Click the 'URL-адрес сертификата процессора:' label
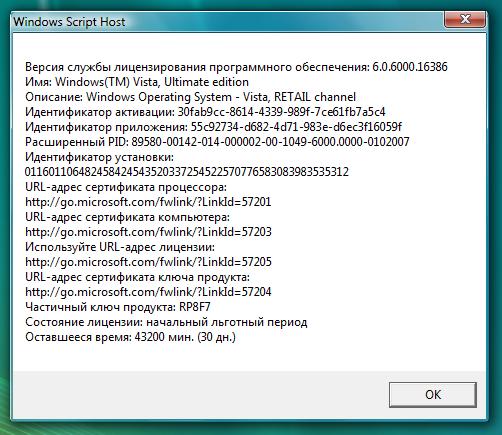 click(x=126, y=187)
